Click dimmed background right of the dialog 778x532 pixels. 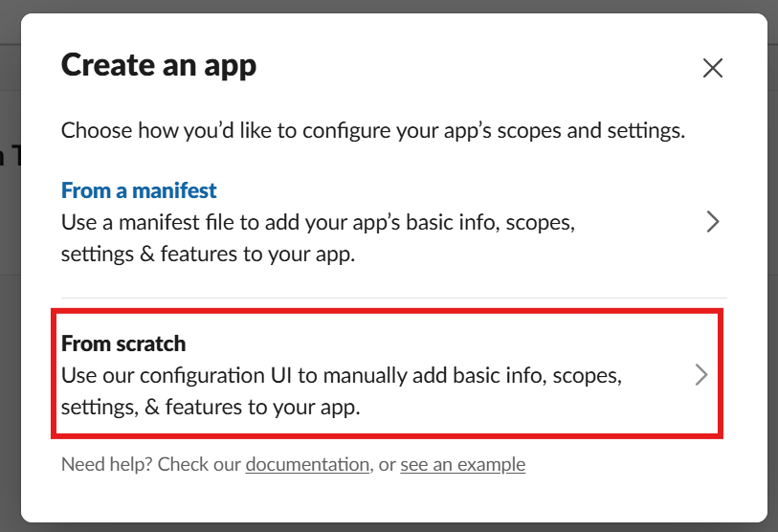click(x=772, y=287)
